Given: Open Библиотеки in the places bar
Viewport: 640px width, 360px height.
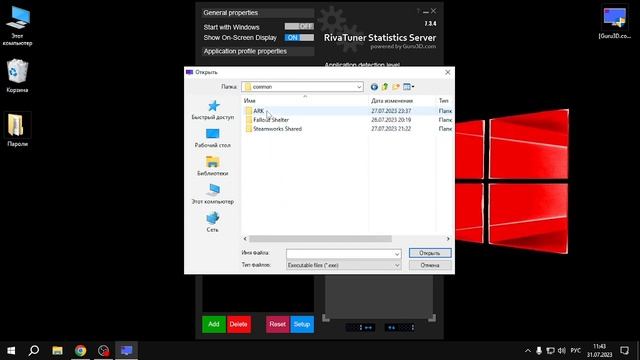Looking at the screenshot, I should [x=213, y=166].
